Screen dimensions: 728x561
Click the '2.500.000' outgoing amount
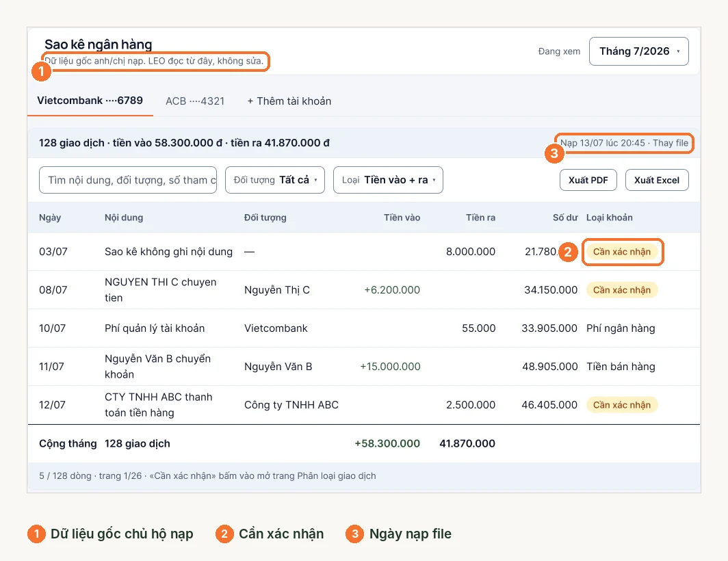[470, 405]
